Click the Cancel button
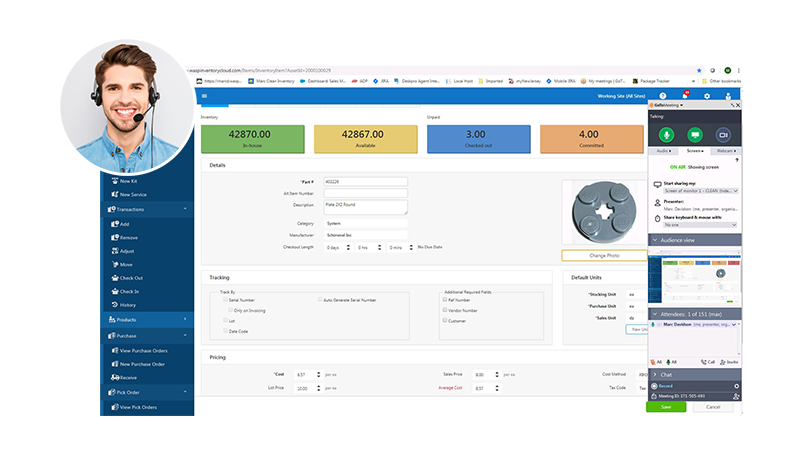The height and width of the screenshot is (452, 800). pyautogui.click(x=713, y=407)
